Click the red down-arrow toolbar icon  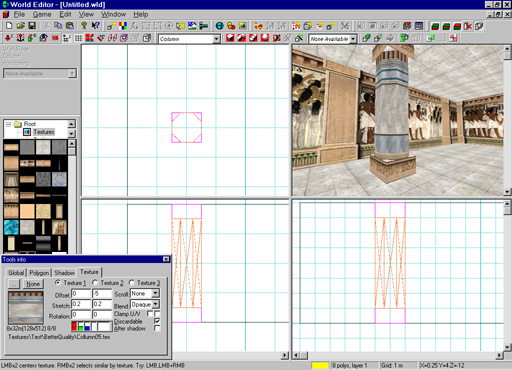[8, 38]
